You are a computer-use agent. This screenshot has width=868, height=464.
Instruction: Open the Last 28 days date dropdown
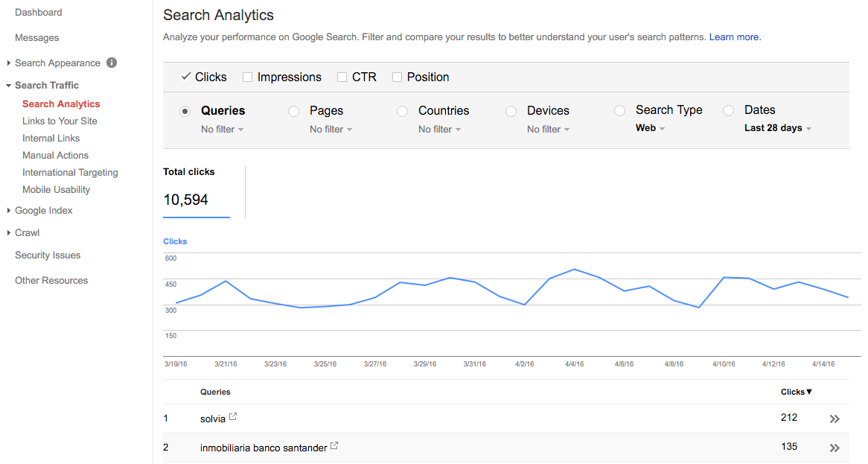[x=777, y=127]
